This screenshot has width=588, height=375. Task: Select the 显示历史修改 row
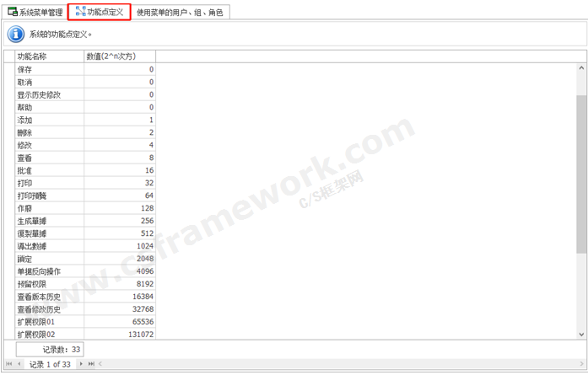click(x=85, y=94)
